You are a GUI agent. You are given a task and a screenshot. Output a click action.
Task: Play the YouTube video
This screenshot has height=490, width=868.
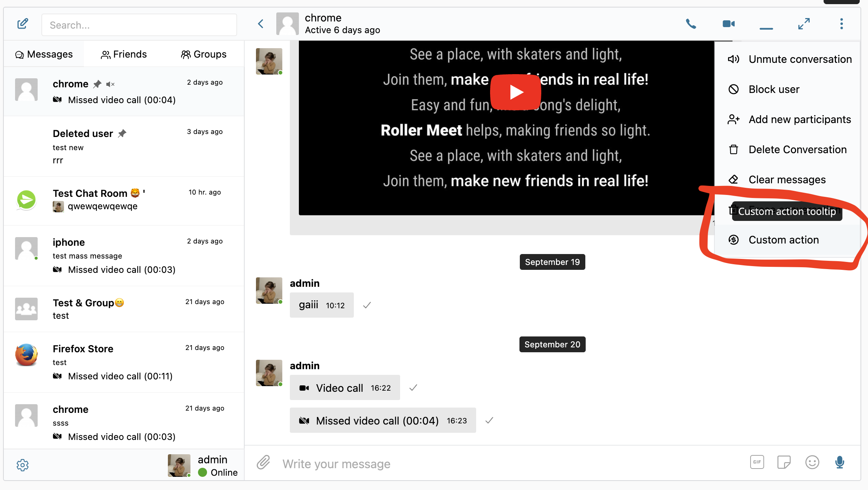(515, 92)
